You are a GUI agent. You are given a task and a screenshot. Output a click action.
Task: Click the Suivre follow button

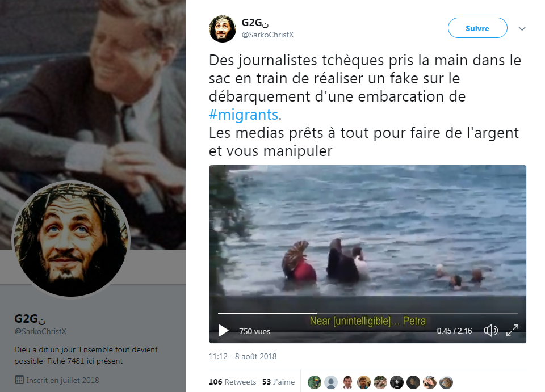coord(477,28)
